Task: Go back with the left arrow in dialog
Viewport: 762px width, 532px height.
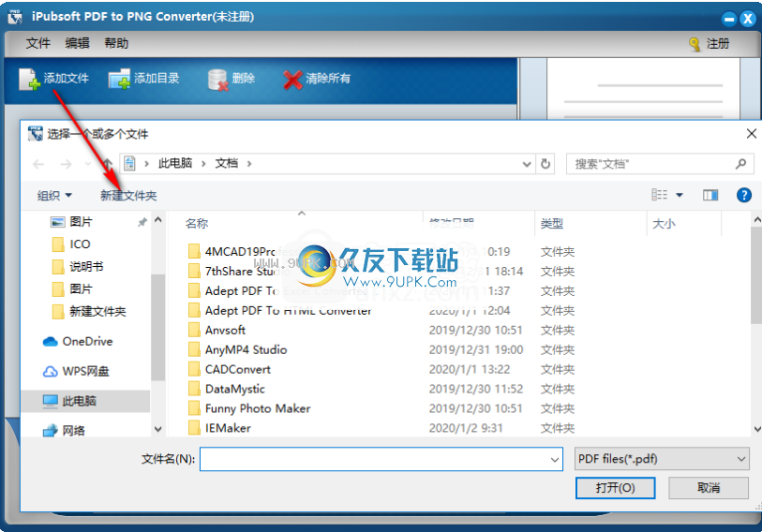Action: click(38, 164)
